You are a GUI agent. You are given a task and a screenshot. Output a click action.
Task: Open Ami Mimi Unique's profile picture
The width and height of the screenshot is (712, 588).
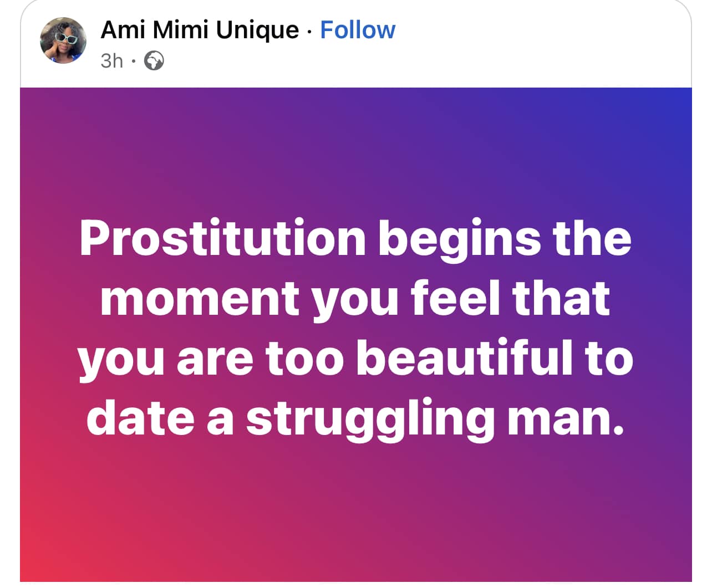click(63, 40)
